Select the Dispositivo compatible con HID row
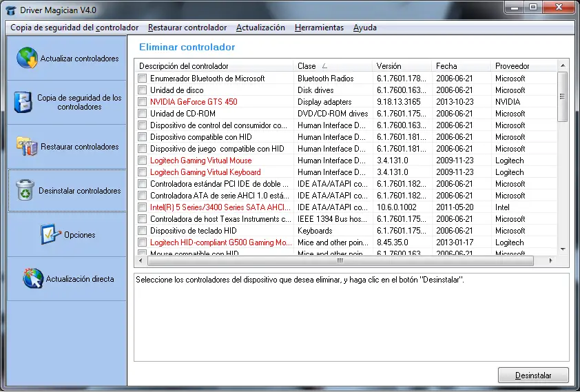580x392 pixels. coord(346,137)
